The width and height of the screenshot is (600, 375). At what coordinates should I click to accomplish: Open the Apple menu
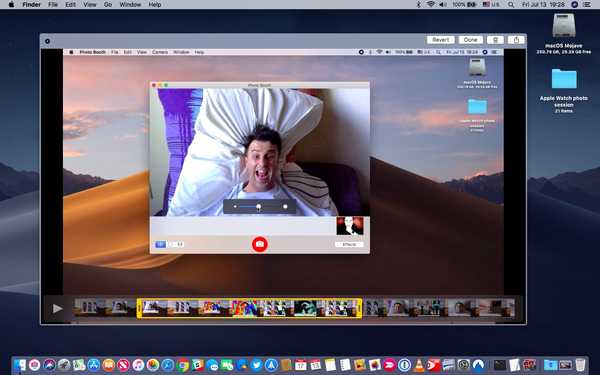click(x=11, y=5)
